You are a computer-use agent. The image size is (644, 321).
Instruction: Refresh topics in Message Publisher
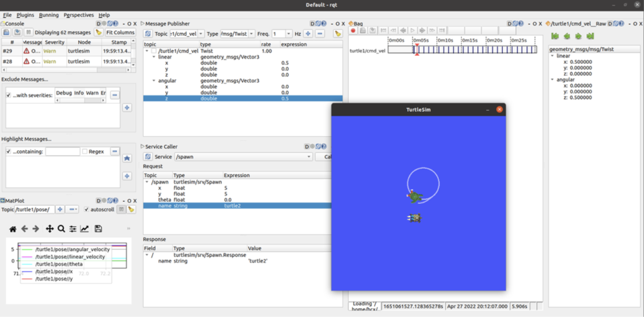pos(148,33)
